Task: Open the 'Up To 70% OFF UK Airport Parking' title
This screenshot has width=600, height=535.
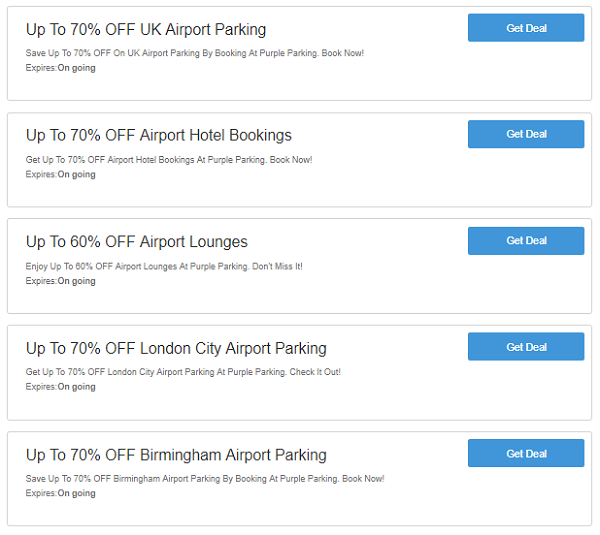Action: pyautogui.click(x=146, y=29)
